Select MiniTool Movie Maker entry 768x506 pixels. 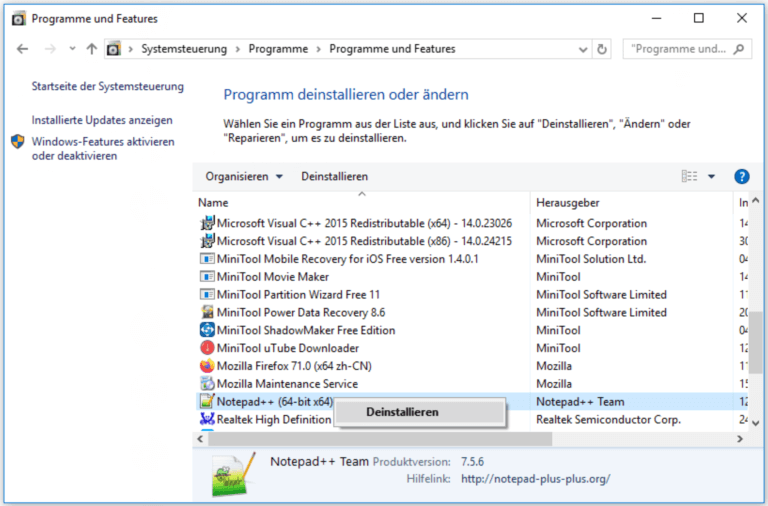(273, 277)
